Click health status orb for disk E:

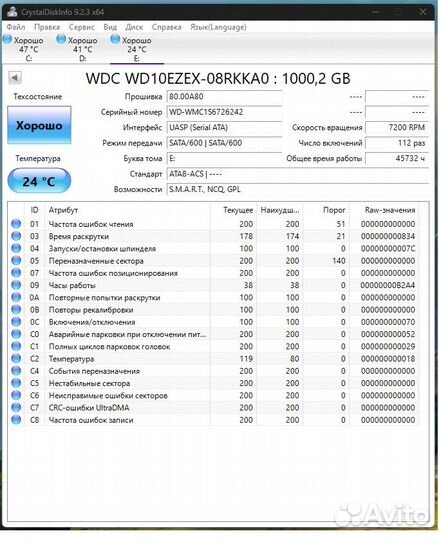[115, 39]
